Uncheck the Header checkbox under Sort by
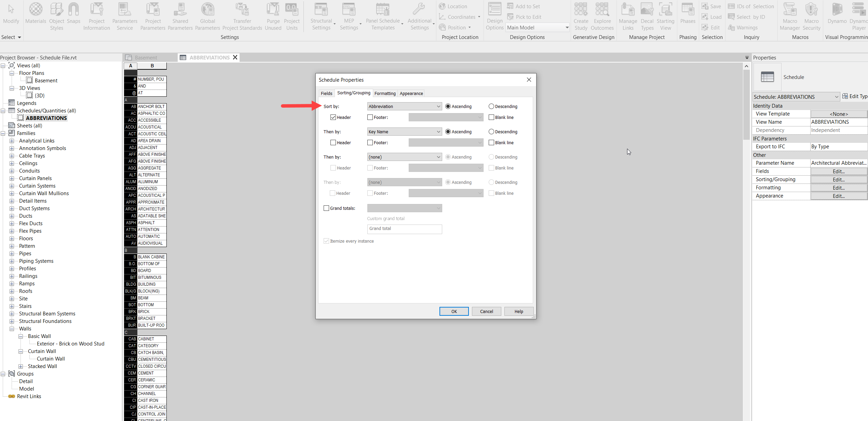The image size is (868, 421). tap(333, 117)
